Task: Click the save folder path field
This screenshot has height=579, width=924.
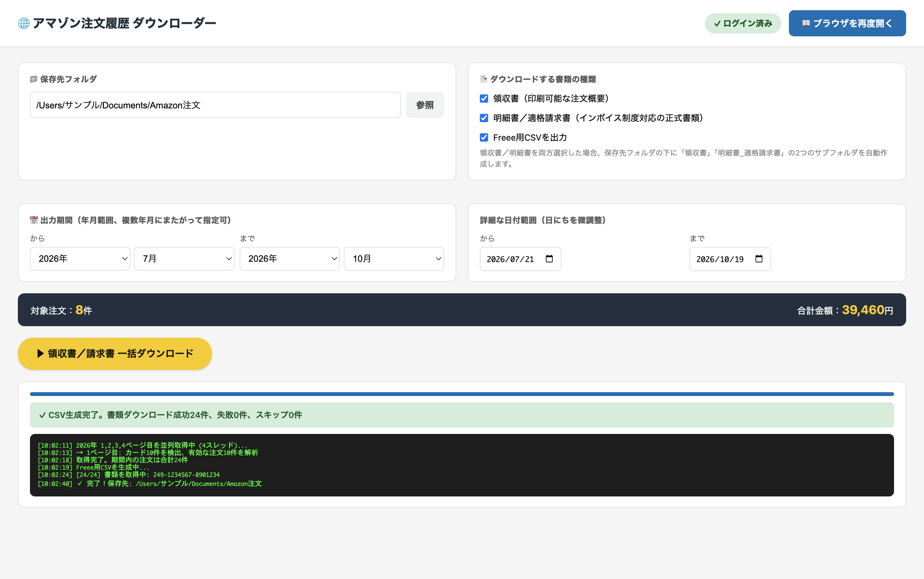Action: 215,105
